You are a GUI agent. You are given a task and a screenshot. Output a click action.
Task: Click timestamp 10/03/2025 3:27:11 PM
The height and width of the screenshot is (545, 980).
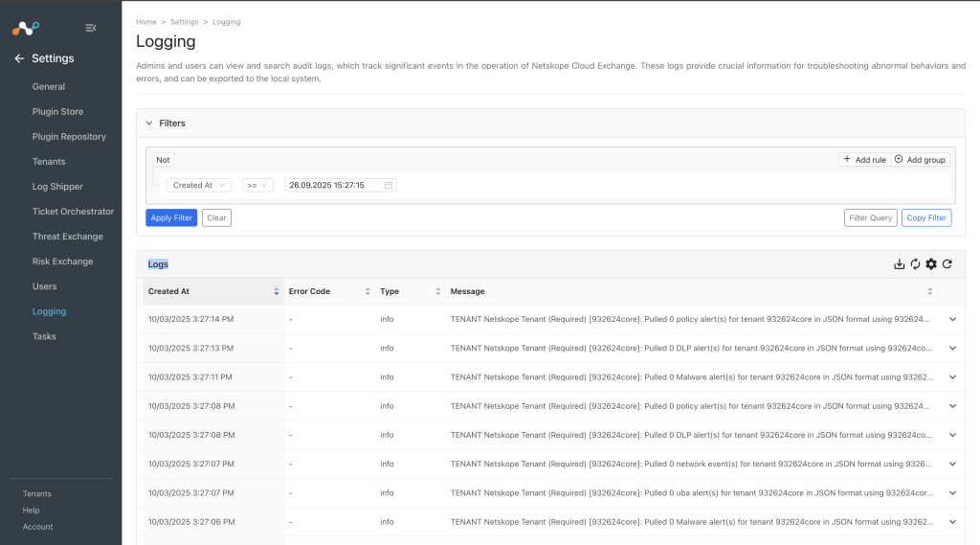[190, 377]
